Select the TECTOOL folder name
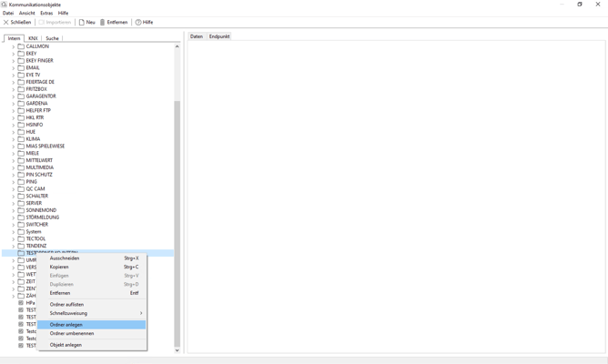Image resolution: width=608 pixels, height=364 pixels. click(35, 238)
